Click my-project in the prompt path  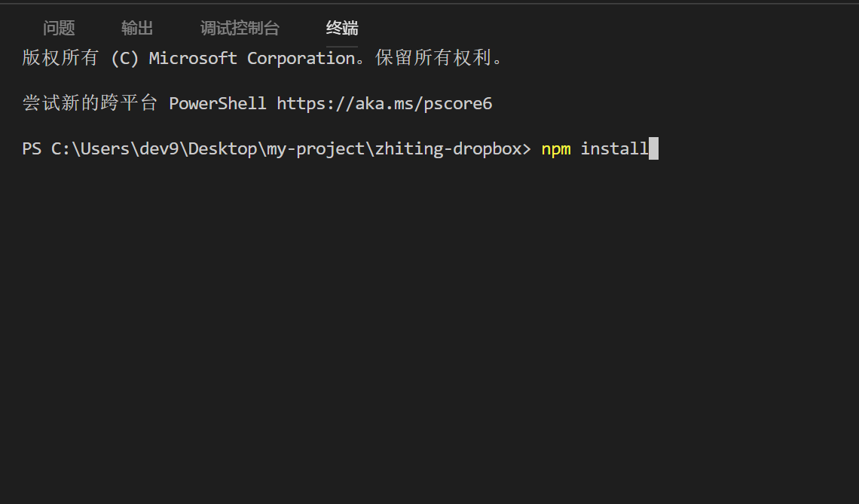pos(316,148)
